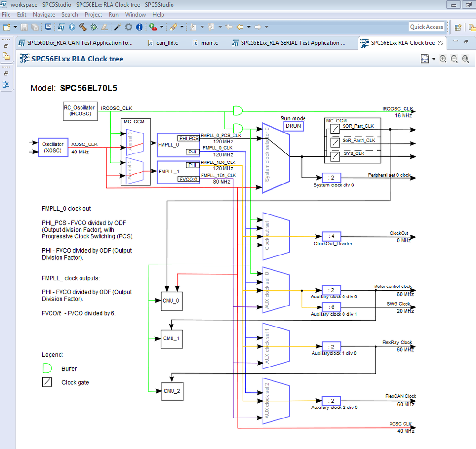Viewport: 476px width, 449px height.
Task: Click the Zoom In magnifier icon
Action: pyautogui.click(x=443, y=59)
